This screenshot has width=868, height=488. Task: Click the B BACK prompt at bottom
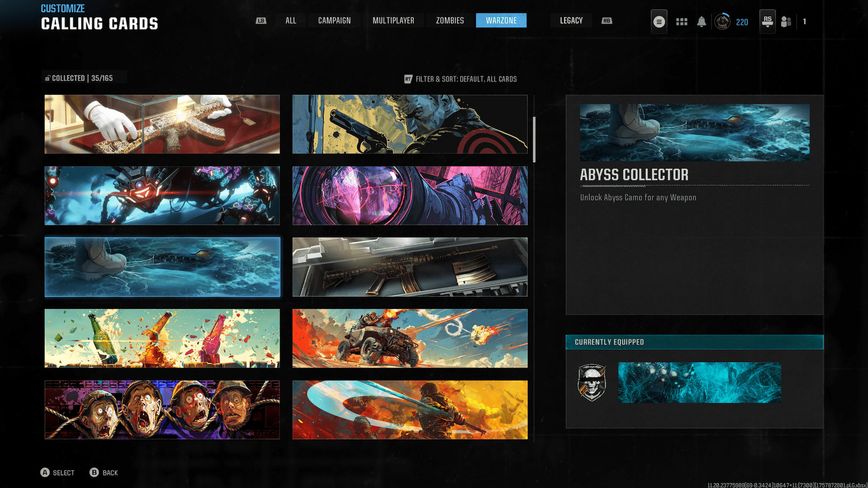pos(103,473)
